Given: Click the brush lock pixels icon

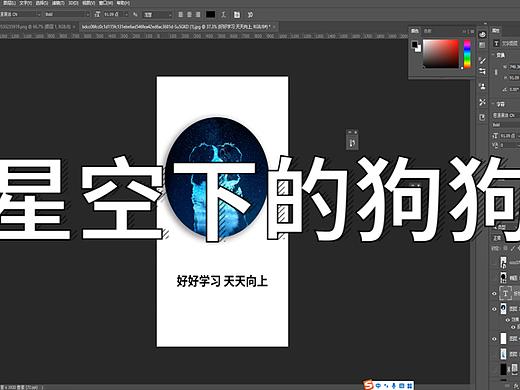Looking at the screenshot, I should tap(513, 248).
